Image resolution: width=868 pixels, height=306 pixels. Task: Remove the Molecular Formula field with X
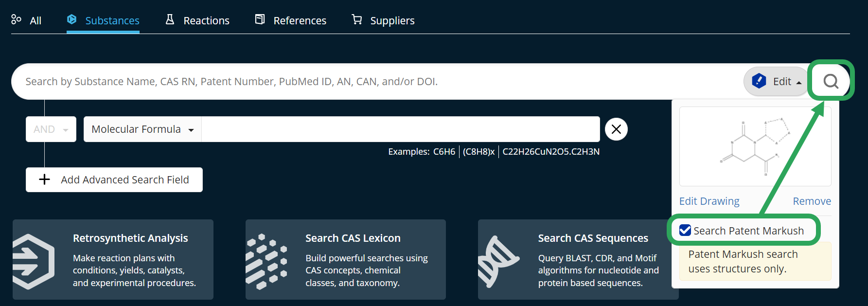click(616, 129)
